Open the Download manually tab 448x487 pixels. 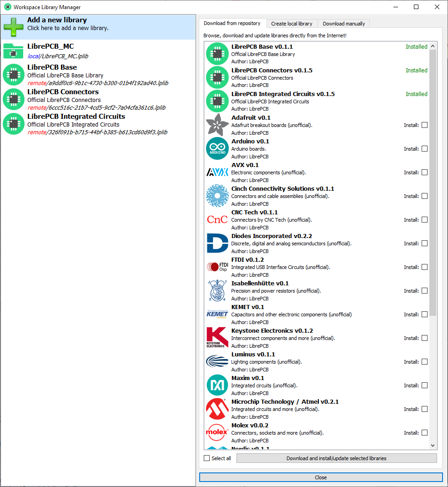click(x=344, y=24)
